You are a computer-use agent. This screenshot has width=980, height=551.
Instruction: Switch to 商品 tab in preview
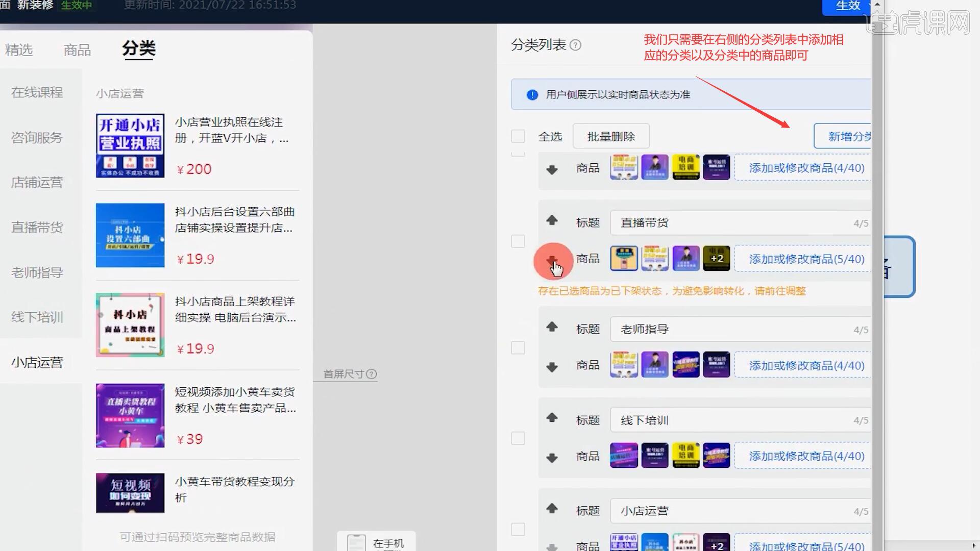point(77,50)
